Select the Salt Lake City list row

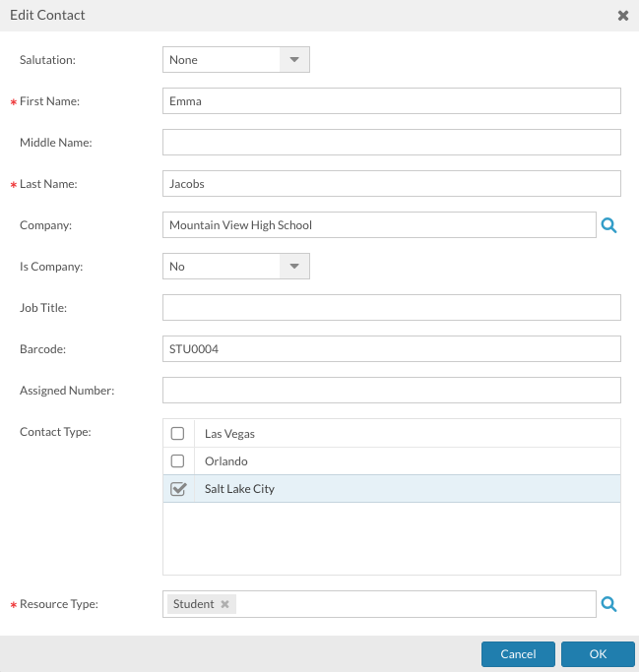click(394, 489)
